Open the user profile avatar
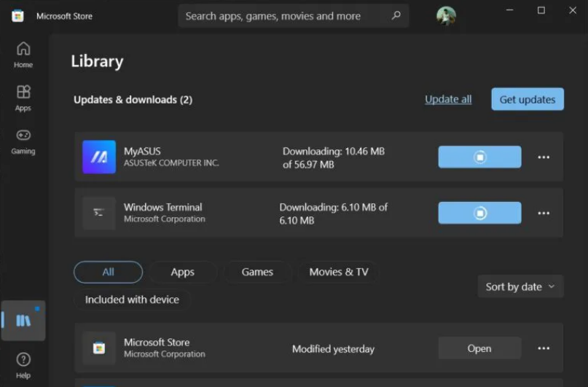Screen dimensions: 588x387 pos(446,15)
